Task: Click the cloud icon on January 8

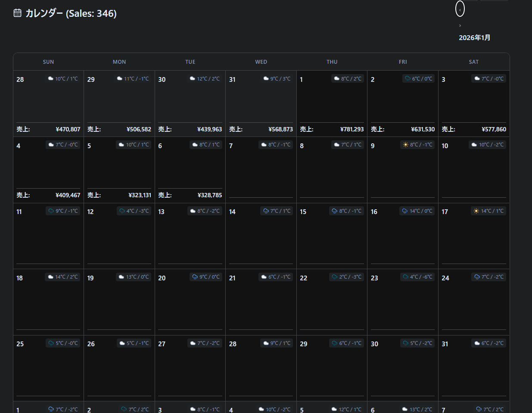Action: click(337, 145)
